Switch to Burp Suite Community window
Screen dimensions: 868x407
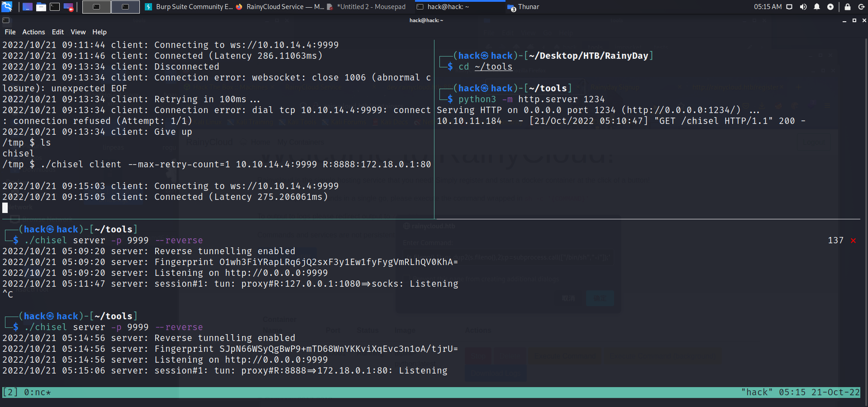[189, 7]
